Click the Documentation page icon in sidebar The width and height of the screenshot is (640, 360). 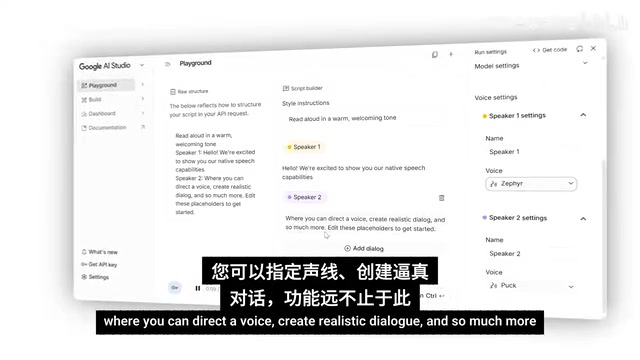pyautogui.click(x=84, y=128)
